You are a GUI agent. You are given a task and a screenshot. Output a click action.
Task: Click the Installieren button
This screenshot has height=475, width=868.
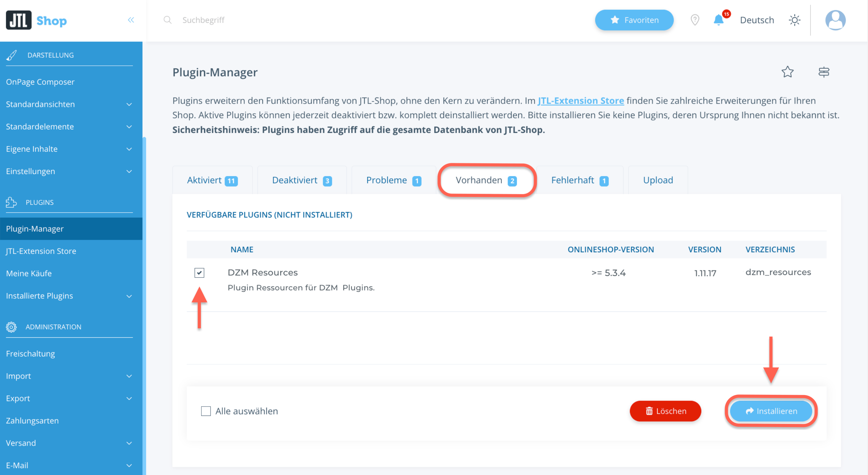[x=771, y=411]
